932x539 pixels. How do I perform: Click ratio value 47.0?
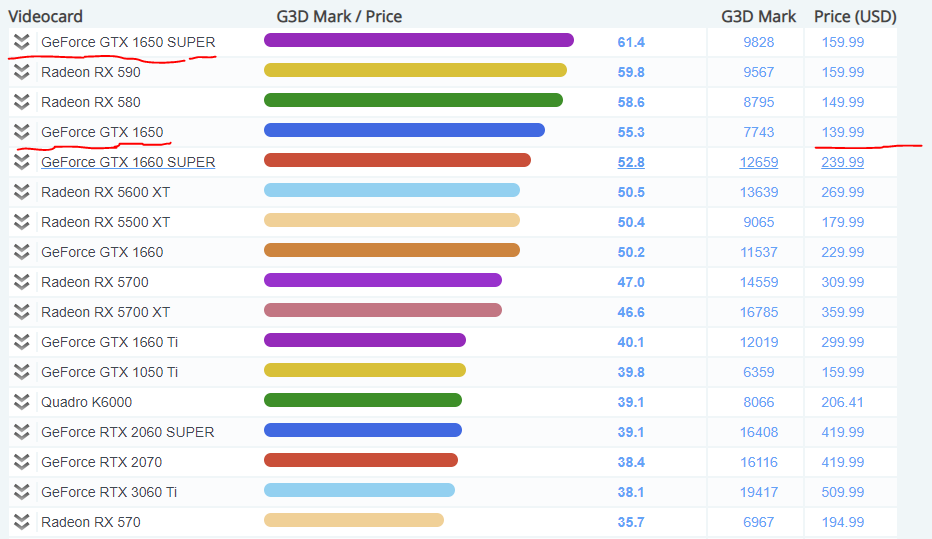(631, 282)
